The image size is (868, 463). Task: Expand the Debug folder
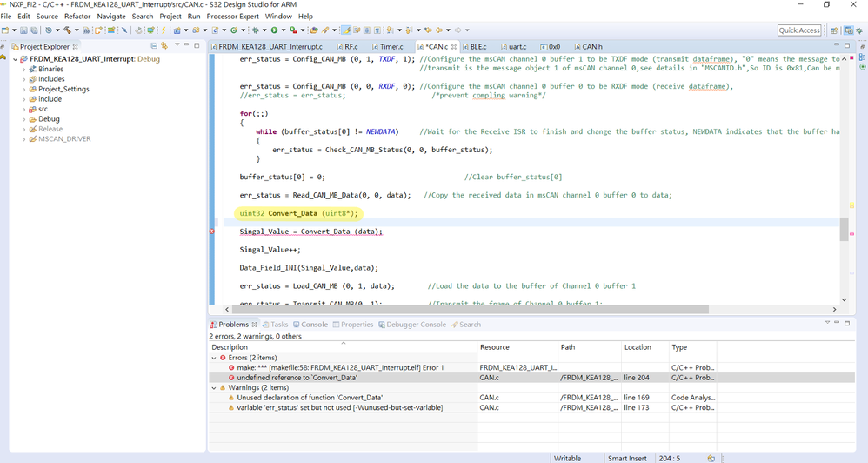tap(23, 119)
